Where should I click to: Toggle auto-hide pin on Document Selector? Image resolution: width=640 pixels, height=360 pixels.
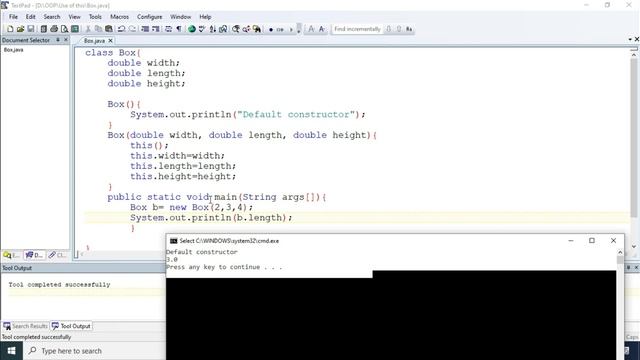(x=58, y=40)
